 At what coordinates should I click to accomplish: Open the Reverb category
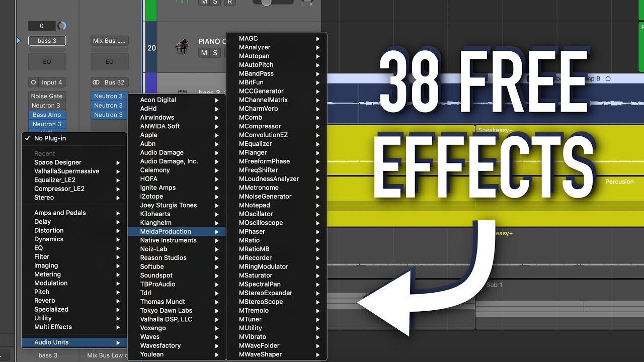pos(74,301)
